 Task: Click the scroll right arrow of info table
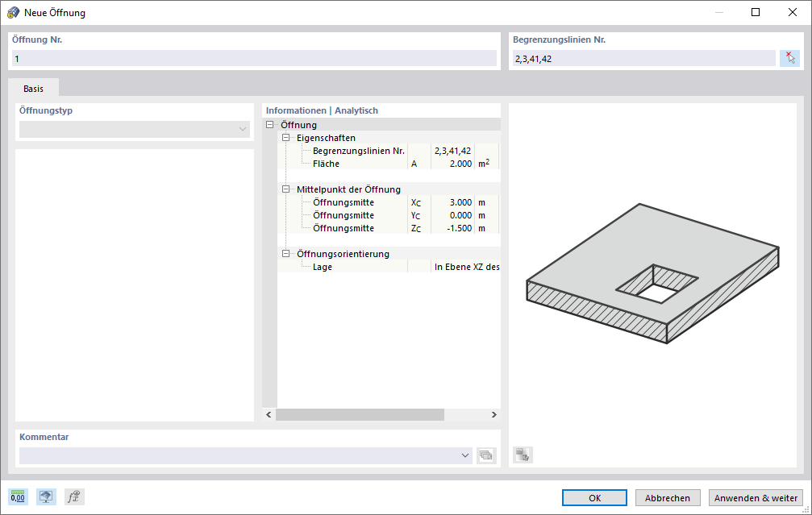point(494,414)
